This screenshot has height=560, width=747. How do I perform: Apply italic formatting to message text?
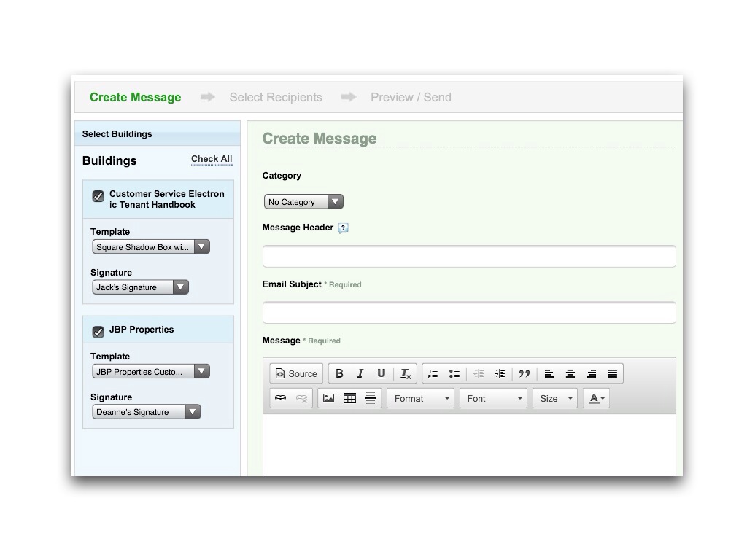[360, 374]
